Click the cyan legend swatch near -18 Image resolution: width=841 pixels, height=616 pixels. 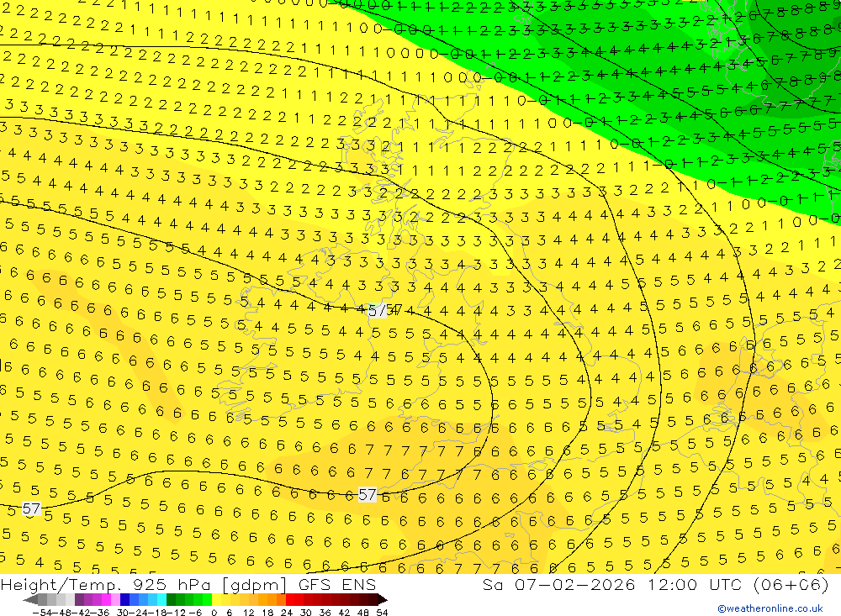[x=161, y=599]
